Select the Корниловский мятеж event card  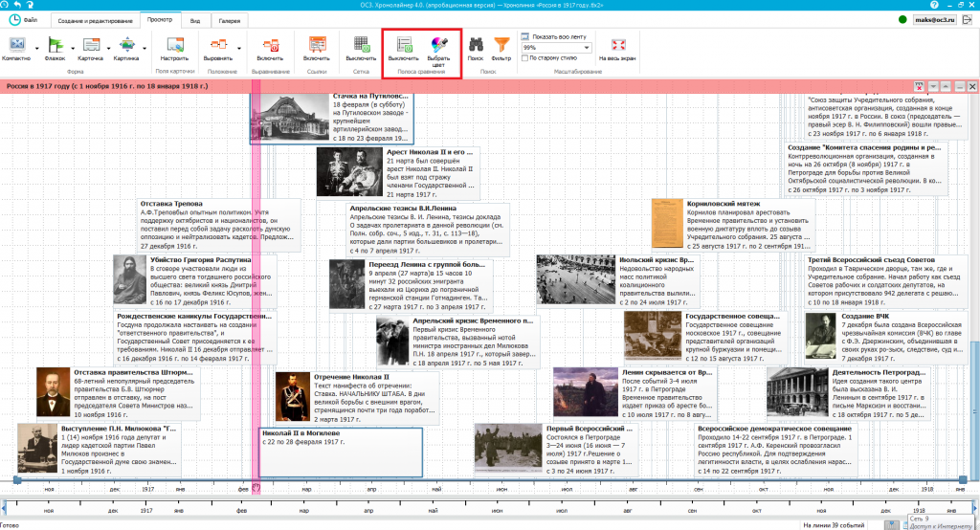point(733,225)
